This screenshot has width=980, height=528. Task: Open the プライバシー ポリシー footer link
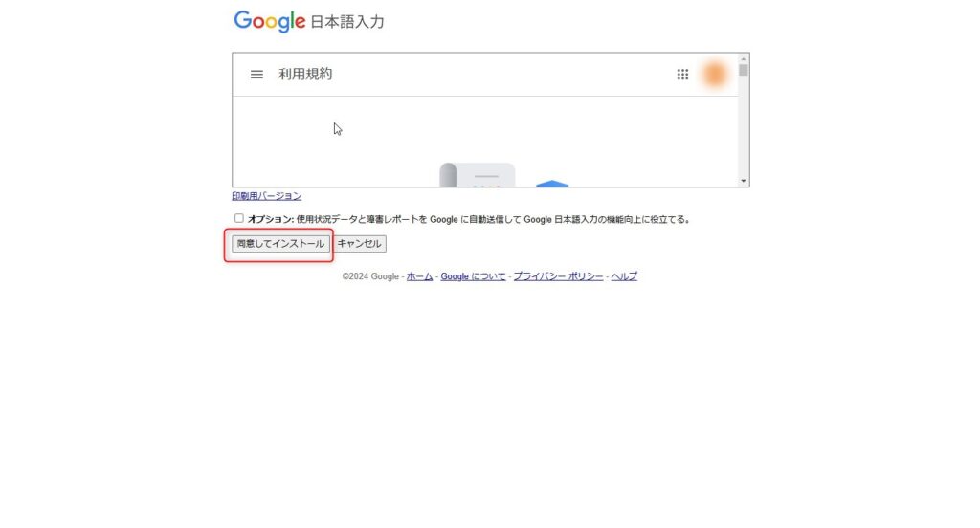558,276
